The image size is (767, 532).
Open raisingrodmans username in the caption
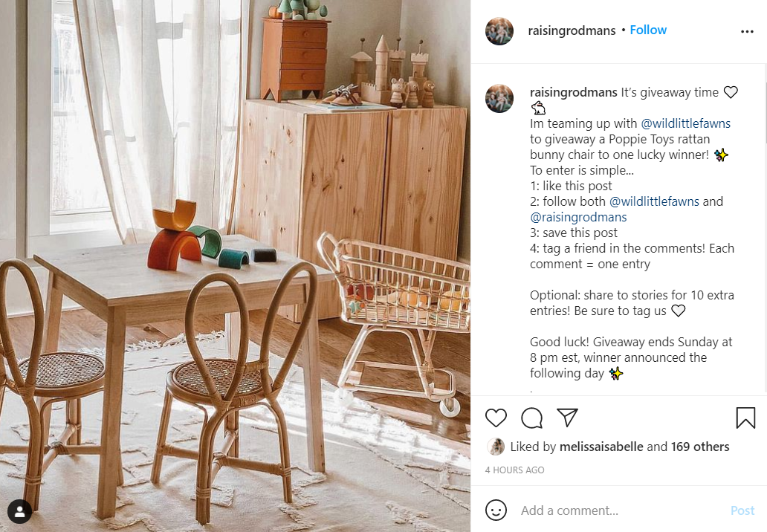point(573,92)
